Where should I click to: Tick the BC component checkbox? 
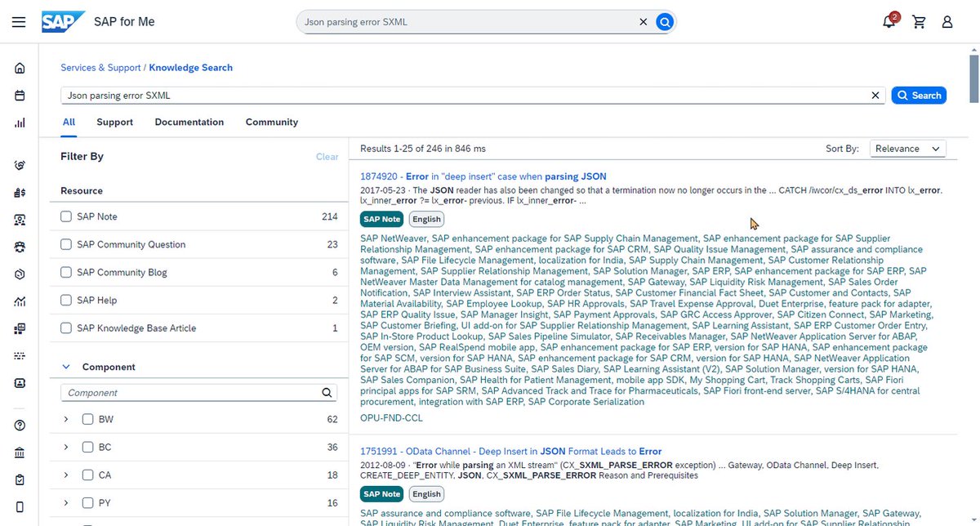(x=87, y=447)
